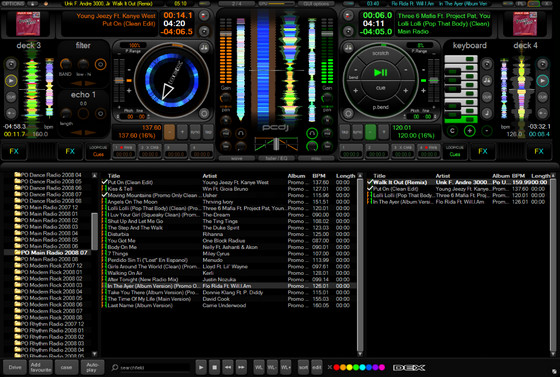560x377 pixels.
Task: Click the green headphone icon on right mixer
Action: (x=312, y=134)
